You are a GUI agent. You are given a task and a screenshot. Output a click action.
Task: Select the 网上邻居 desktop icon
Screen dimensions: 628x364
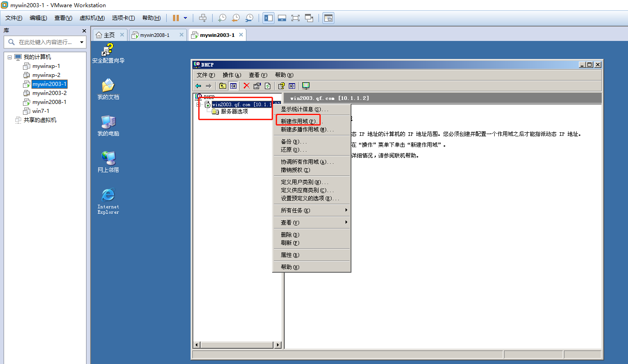(108, 162)
